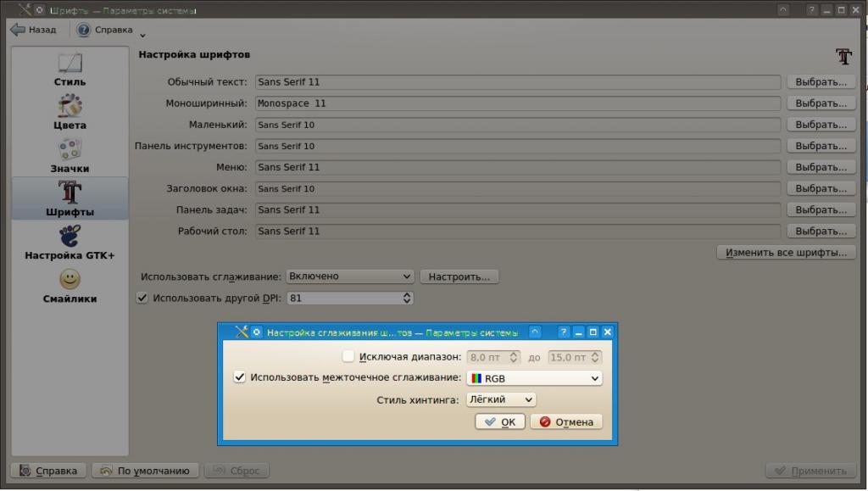
Task: Click the 8.0 пт range stepper
Action: tap(513, 358)
